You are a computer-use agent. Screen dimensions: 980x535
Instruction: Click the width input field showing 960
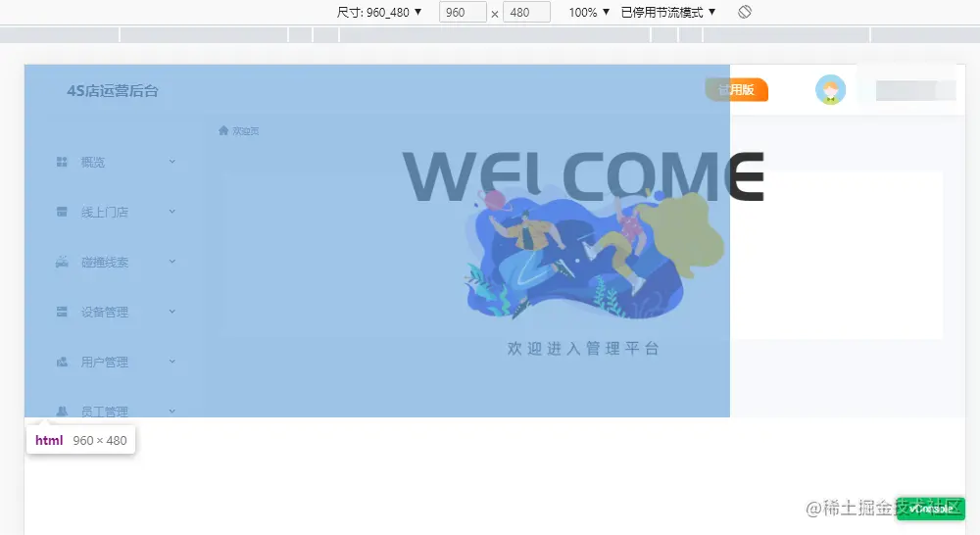pyautogui.click(x=463, y=13)
